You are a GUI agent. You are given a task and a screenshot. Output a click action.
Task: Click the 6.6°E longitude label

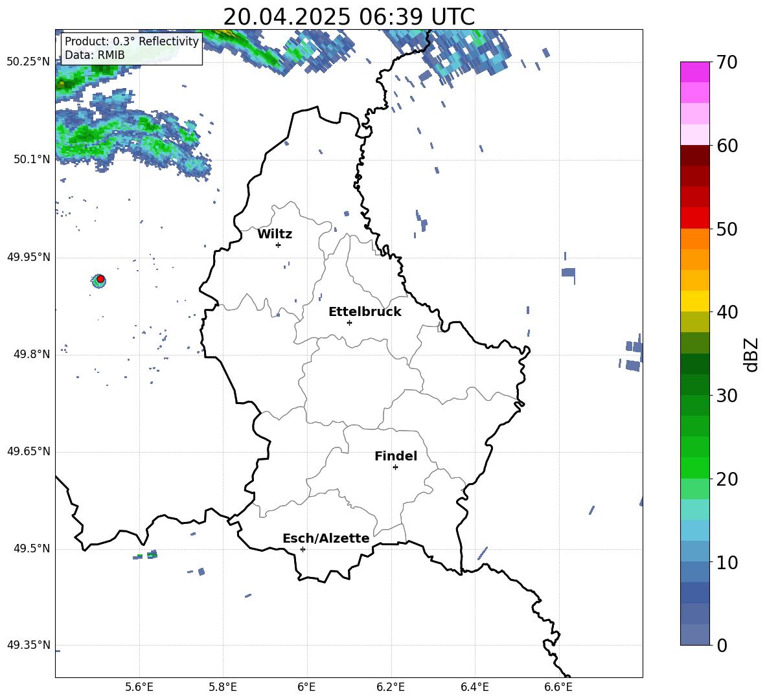tap(558, 687)
